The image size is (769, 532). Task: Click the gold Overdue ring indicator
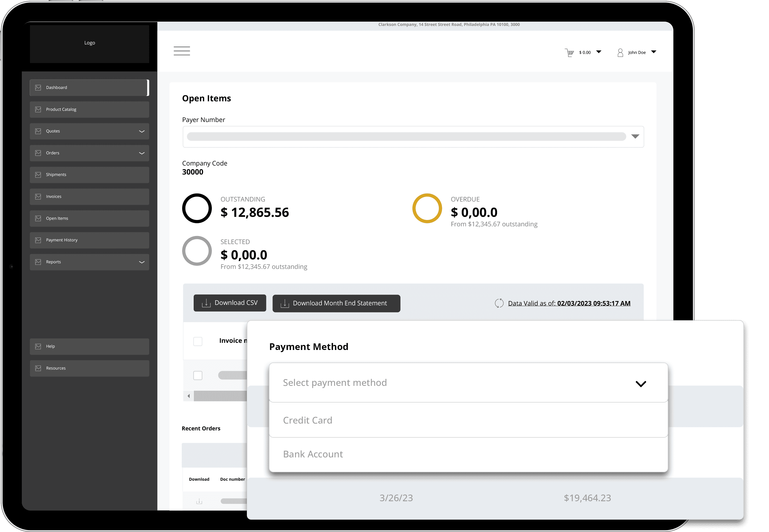coord(427,208)
